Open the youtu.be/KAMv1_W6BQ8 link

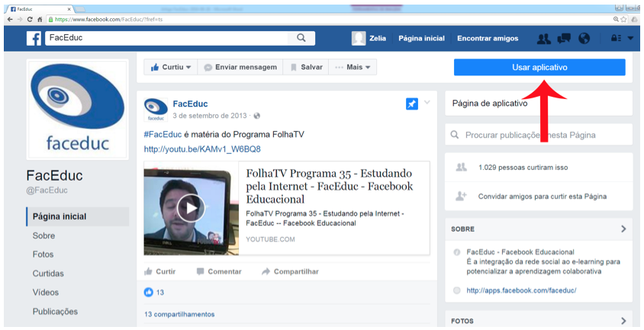(x=202, y=149)
